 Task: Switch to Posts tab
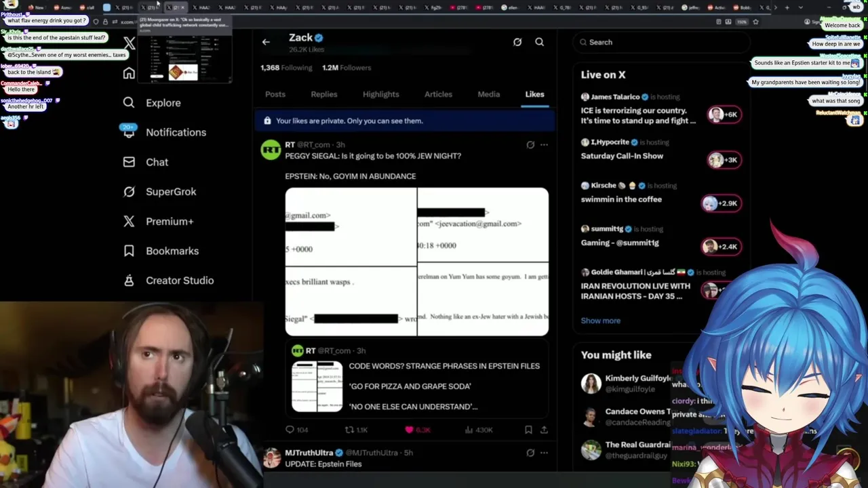pos(275,94)
